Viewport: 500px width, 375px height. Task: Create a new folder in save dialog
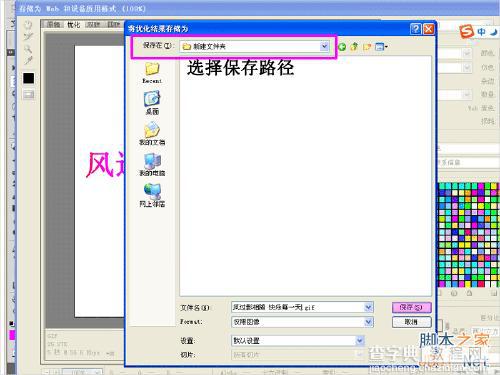coord(367,47)
